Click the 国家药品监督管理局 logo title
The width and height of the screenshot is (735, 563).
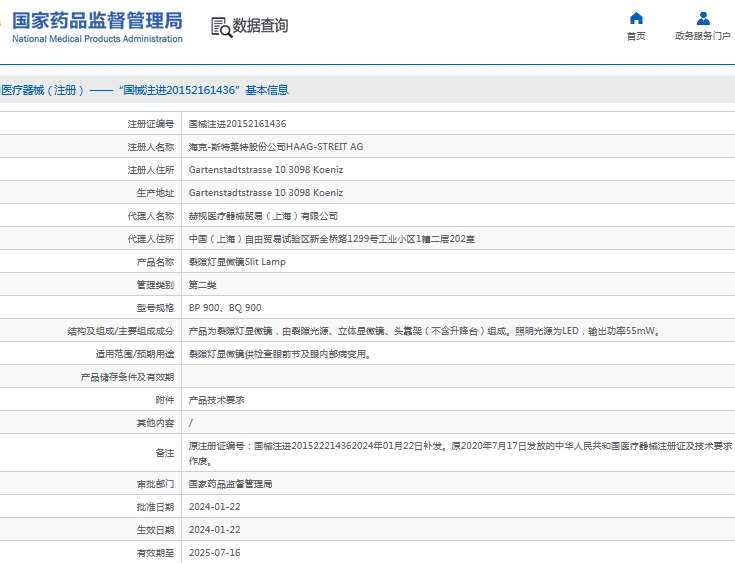97,21
